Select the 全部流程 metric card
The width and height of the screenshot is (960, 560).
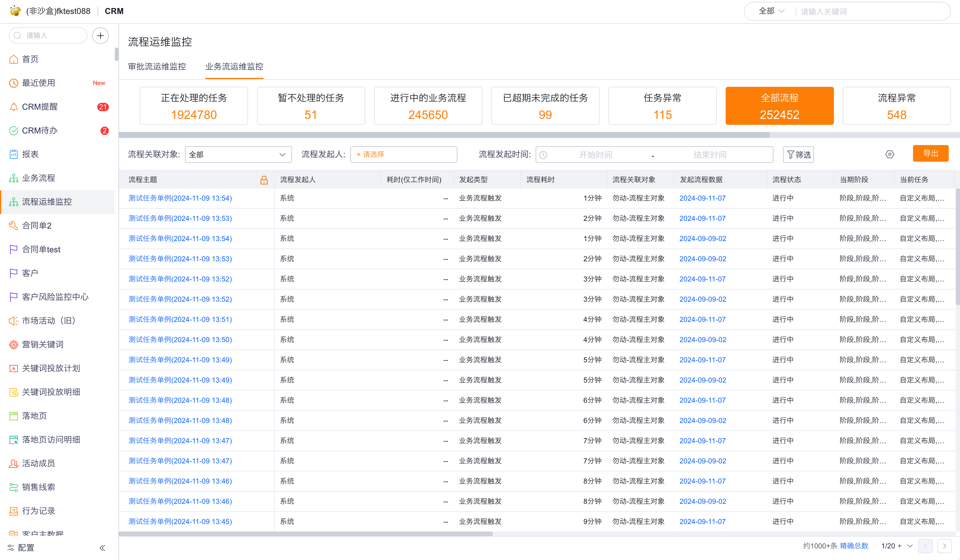[779, 106]
